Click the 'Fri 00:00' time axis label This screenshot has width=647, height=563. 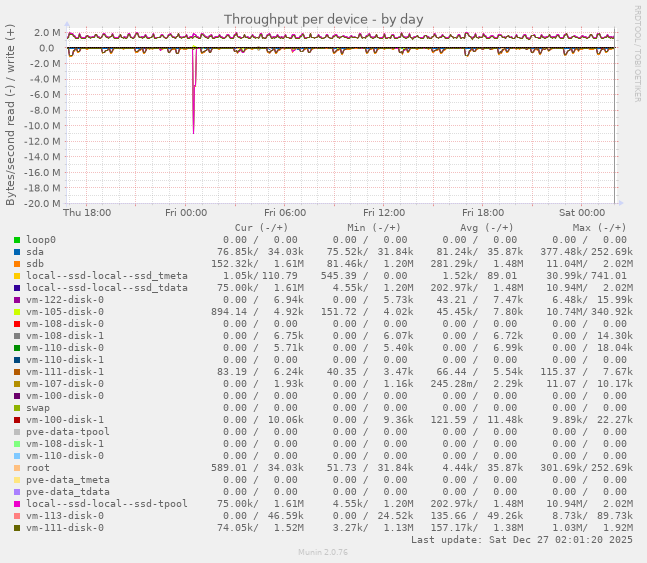186,213
